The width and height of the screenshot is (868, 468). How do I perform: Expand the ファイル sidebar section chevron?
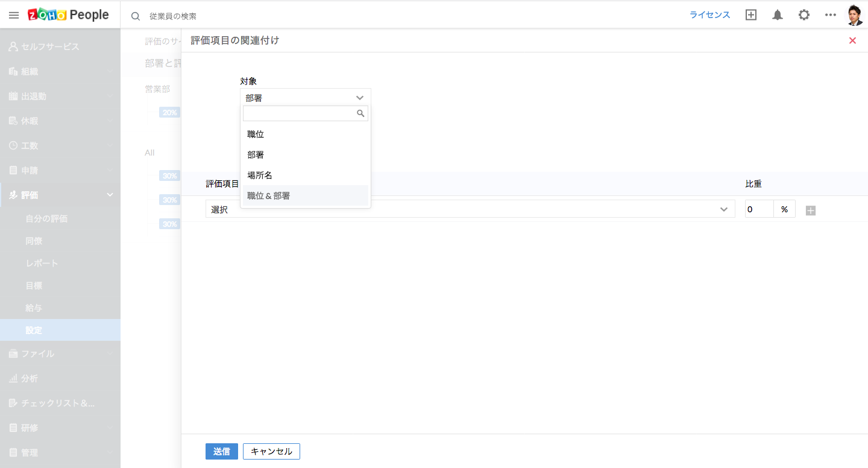point(110,353)
